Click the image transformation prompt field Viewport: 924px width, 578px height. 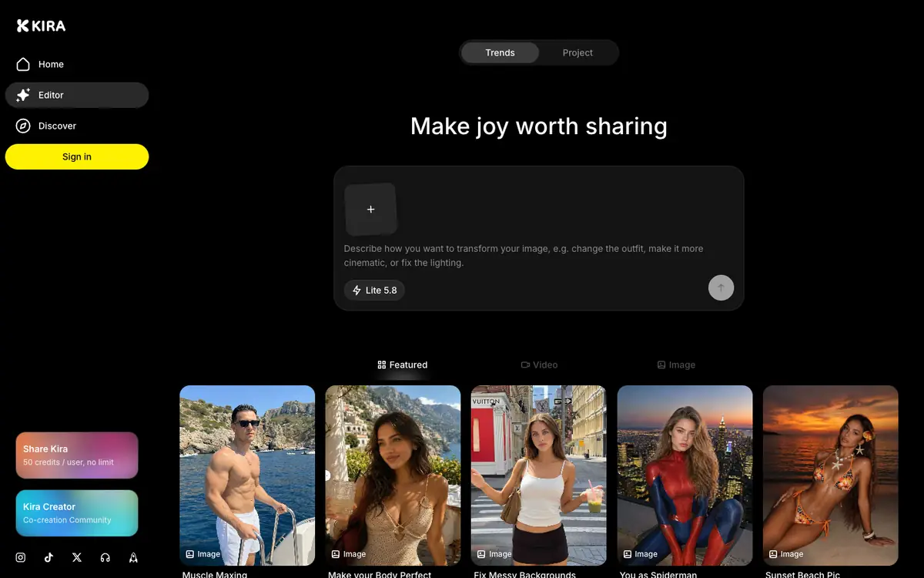[538, 256]
